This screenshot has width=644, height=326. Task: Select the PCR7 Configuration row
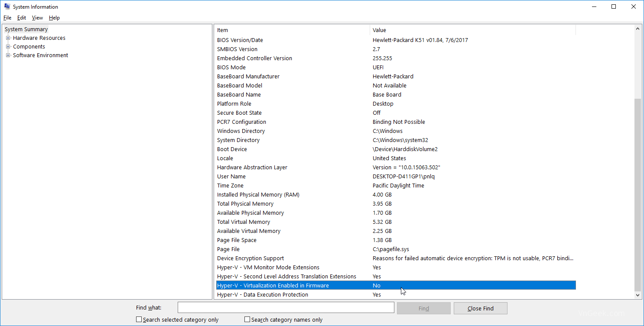(x=396, y=122)
